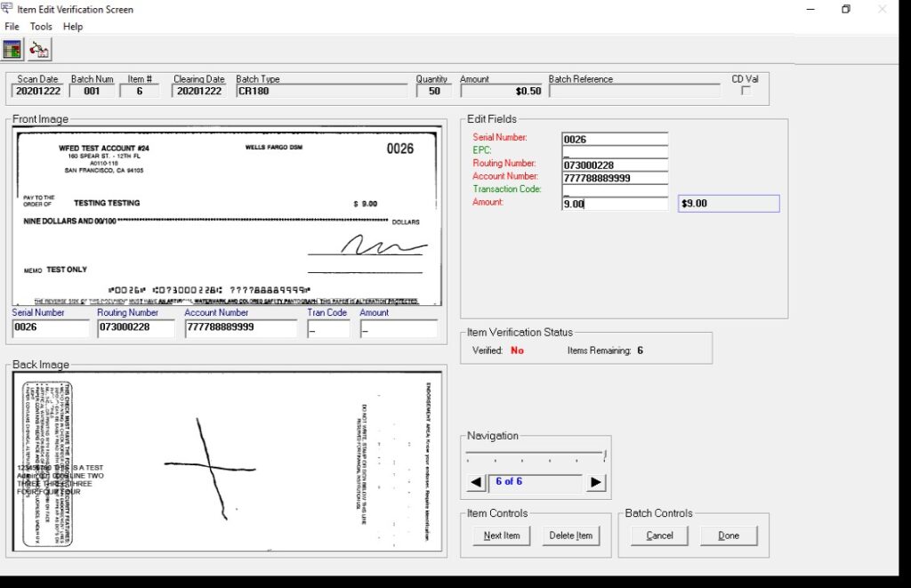Image resolution: width=911 pixels, height=588 pixels.
Task: Click the EPC input field
Action: pos(614,150)
